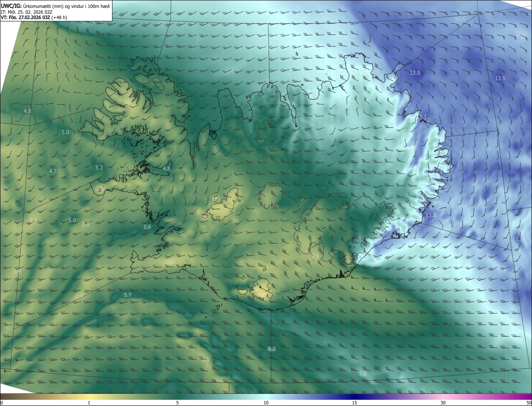Click the 30 tick on the colour scale
The width and height of the screenshot is (532, 406).
pos(443,403)
